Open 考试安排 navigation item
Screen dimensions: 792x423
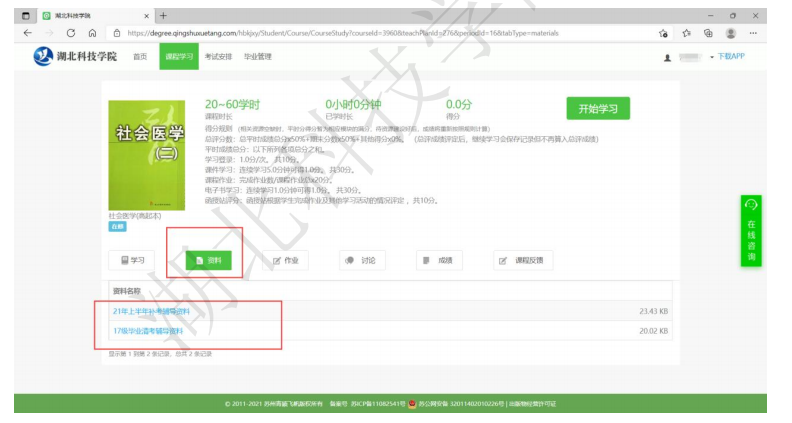[218, 57]
